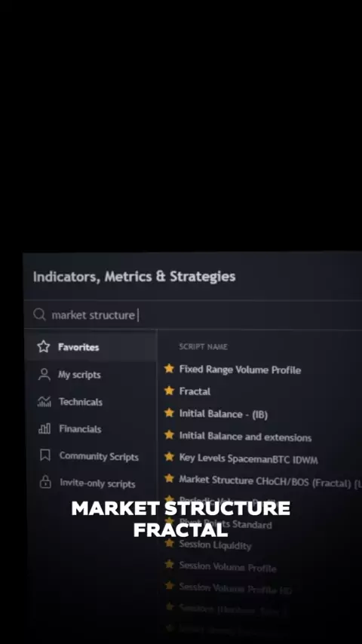Open Financials bar-chart icon
Viewport: 362px width, 644px height.
click(x=44, y=429)
